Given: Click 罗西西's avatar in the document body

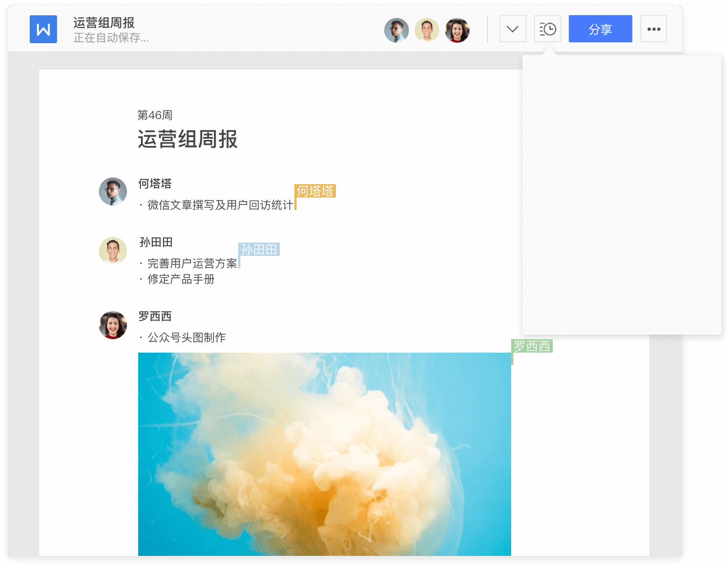Looking at the screenshot, I should [x=113, y=325].
